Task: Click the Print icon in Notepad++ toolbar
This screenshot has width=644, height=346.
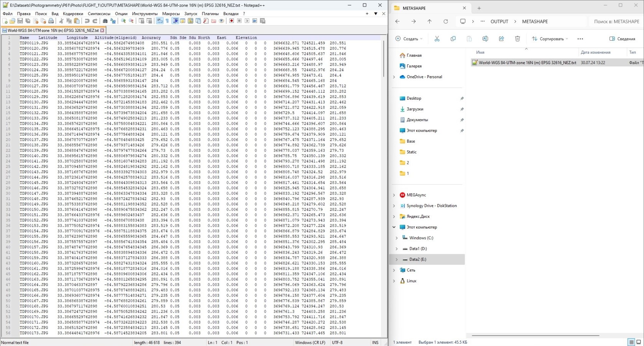Action: point(51,21)
